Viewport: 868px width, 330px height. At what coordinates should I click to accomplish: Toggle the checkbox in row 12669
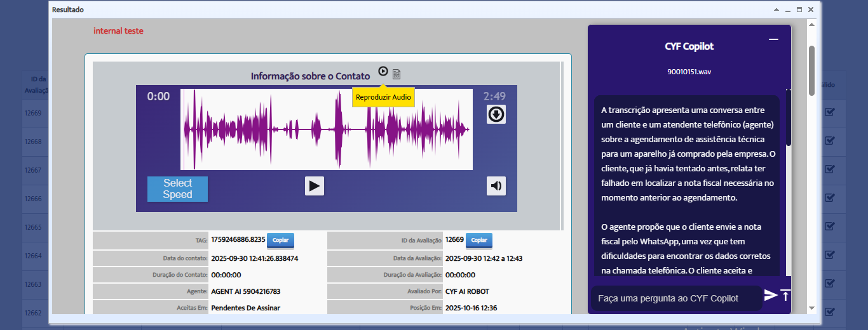(x=830, y=113)
